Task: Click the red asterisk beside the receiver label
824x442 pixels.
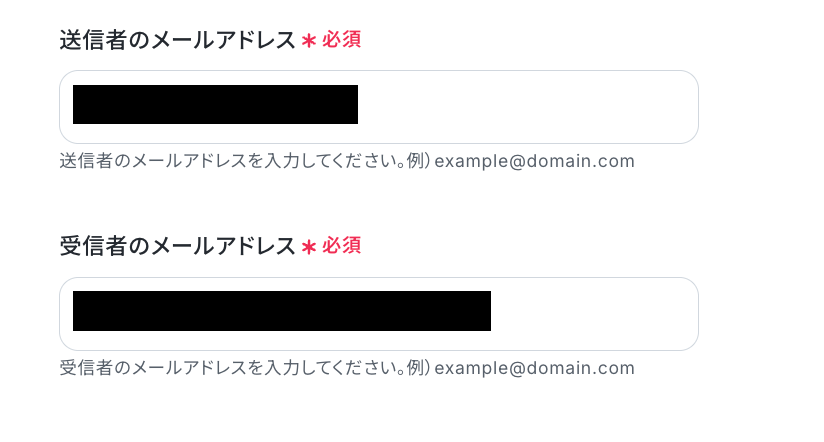Action: tap(309, 247)
